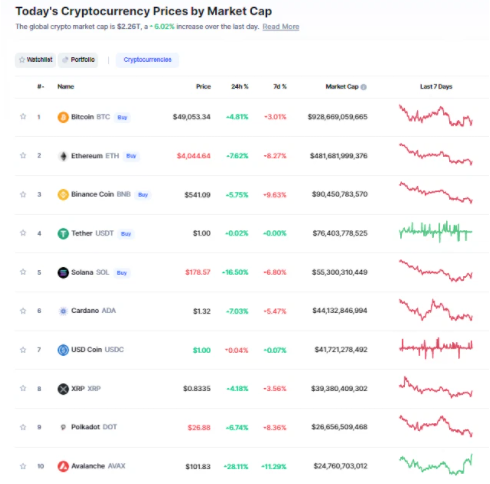The width and height of the screenshot is (490, 484).
Task: Open Avalanche's last 7 days chart
Action: [x=436, y=464]
